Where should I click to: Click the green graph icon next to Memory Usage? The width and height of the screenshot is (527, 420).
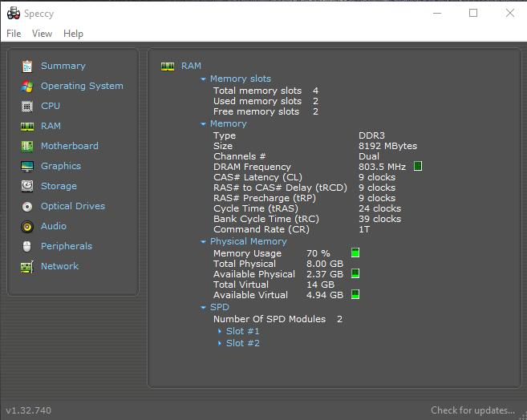pyautogui.click(x=355, y=252)
